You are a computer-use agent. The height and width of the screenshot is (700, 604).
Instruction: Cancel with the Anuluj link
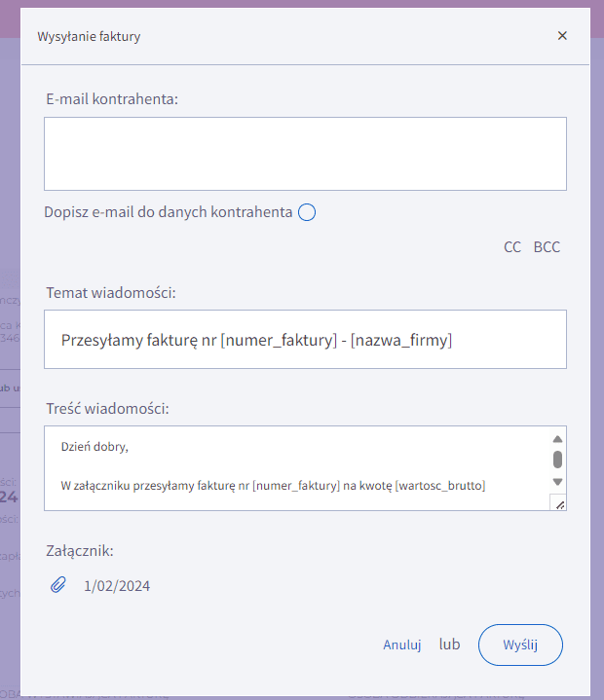(x=401, y=645)
